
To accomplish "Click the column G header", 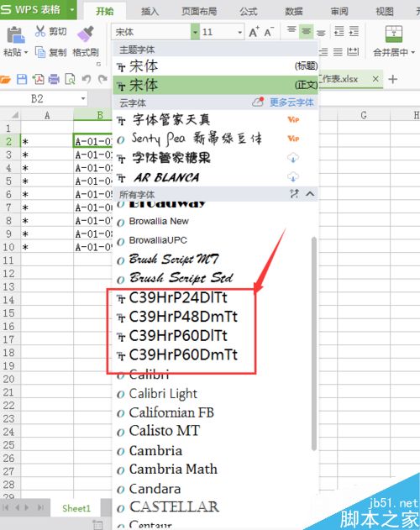I will click(x=364, y=115).
